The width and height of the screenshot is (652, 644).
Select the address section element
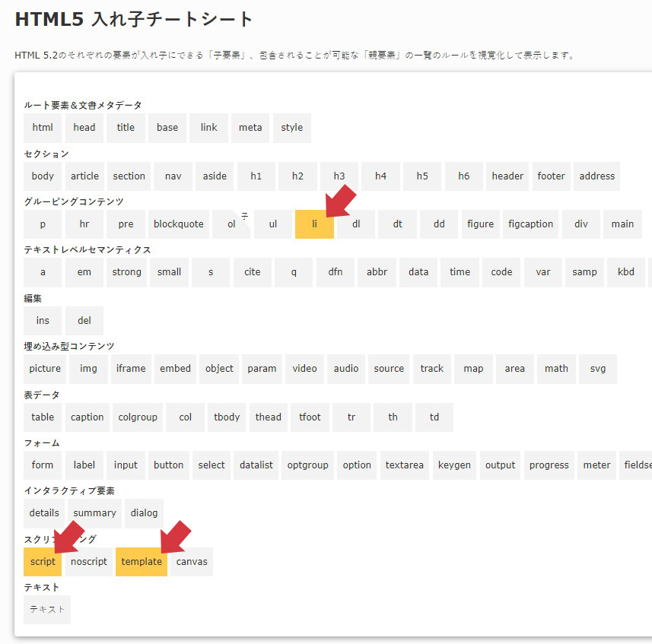click(596, 176)
